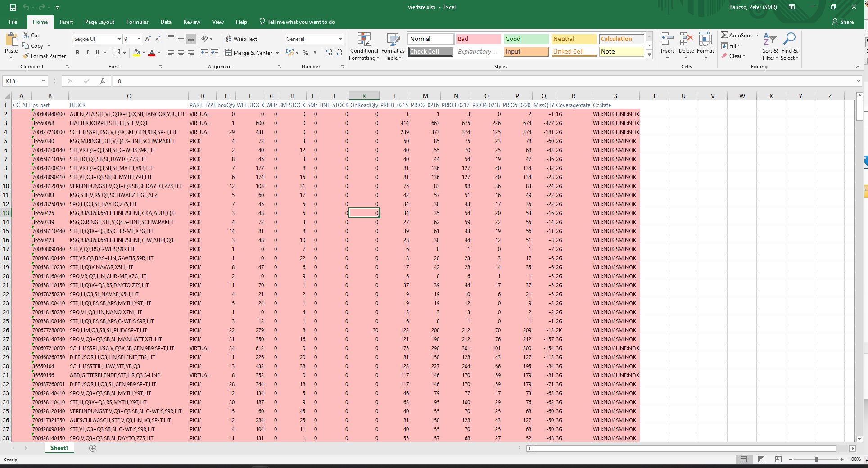Click the Format Painter brush icon
The image size is (868, 468).
(27, 56)
